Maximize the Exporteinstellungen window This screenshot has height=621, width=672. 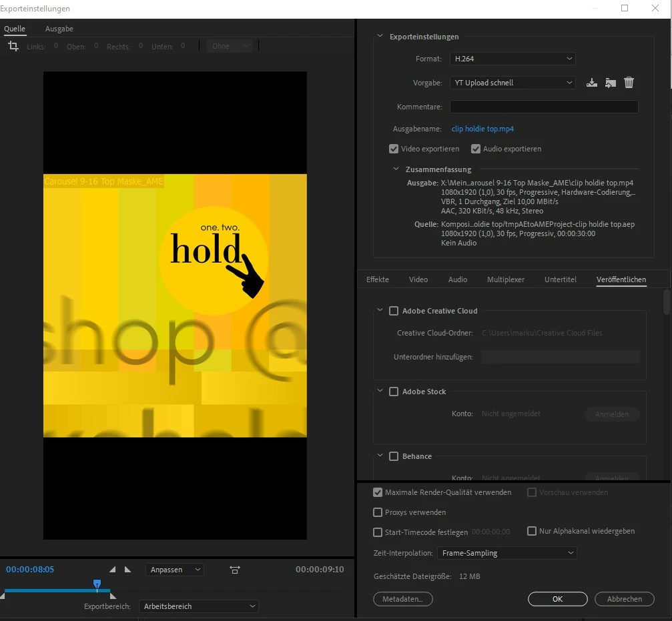click(625, 8)
